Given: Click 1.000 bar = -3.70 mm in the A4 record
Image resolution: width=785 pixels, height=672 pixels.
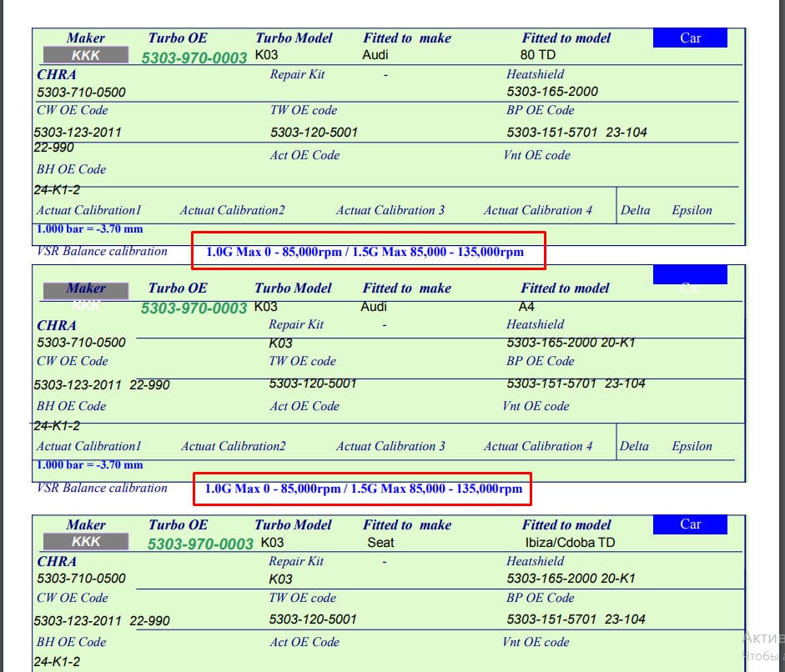Looking at the screenshot, I should click(89, 465).
